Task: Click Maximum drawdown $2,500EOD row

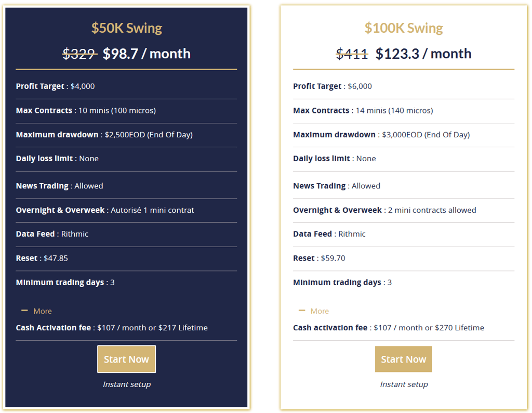Action: coord(126,135)
